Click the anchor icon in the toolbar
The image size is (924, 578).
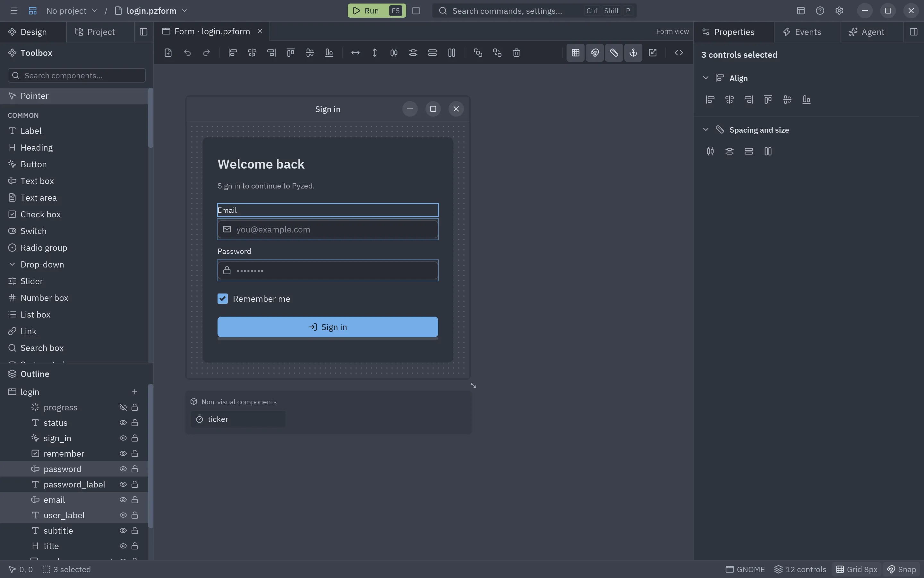click(633, 53)
